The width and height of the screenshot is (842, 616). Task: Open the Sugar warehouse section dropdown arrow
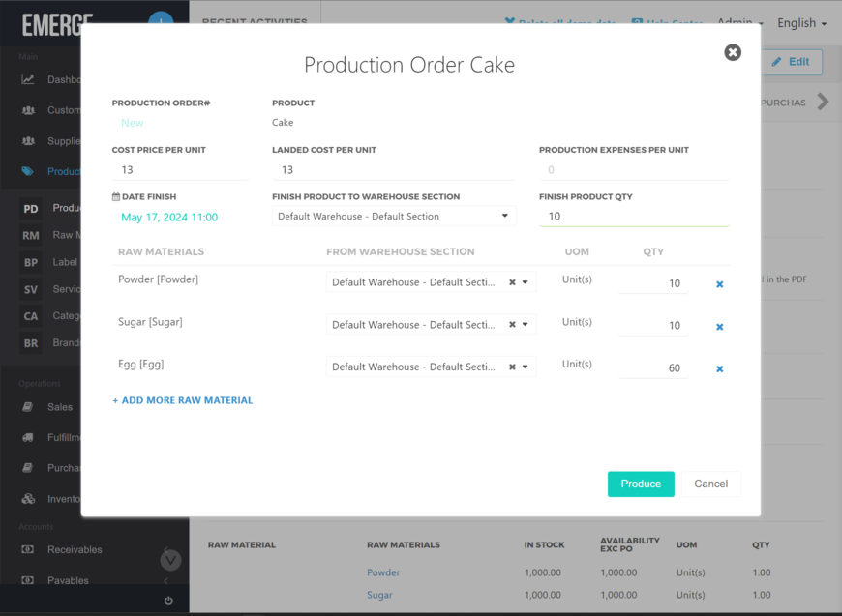point(526,325)
